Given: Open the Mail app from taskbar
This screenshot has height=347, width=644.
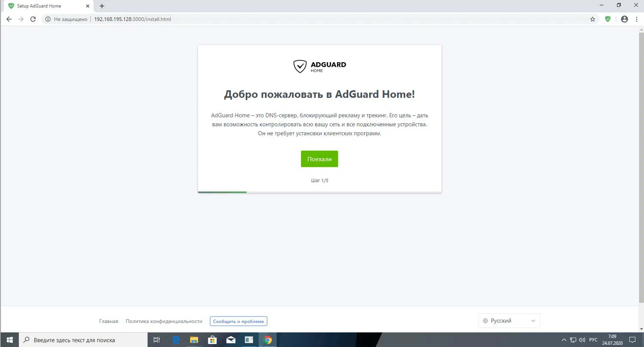Looking at the screenshot, I should pyautogui.click(x=231, y=340).
